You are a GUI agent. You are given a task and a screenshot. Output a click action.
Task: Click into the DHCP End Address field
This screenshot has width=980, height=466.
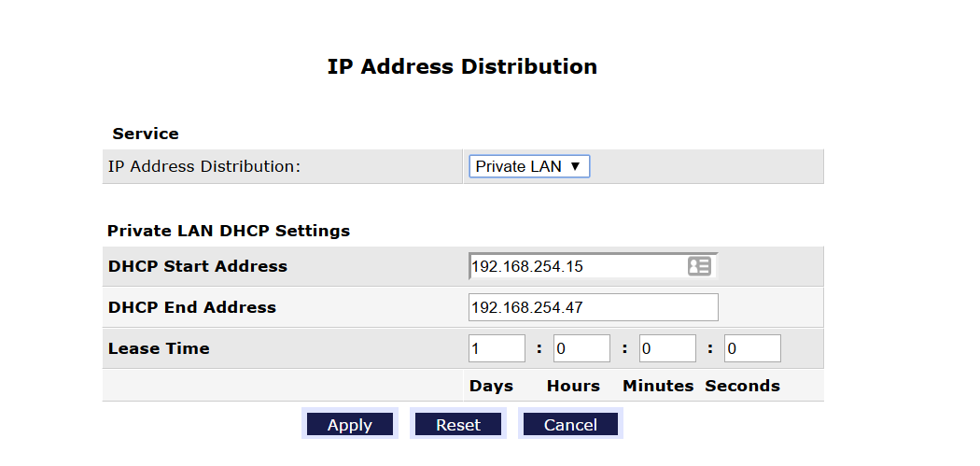point(593,307)
